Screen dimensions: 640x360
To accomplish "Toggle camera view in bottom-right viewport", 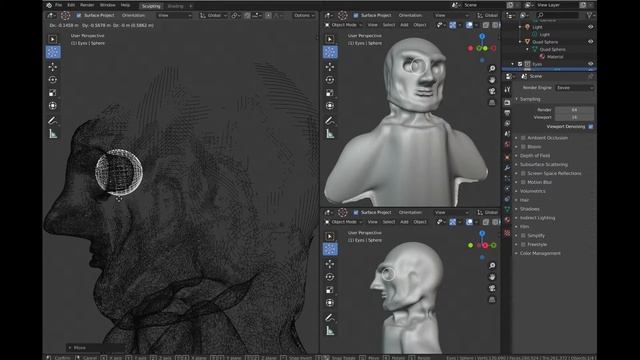I will 492,289.
